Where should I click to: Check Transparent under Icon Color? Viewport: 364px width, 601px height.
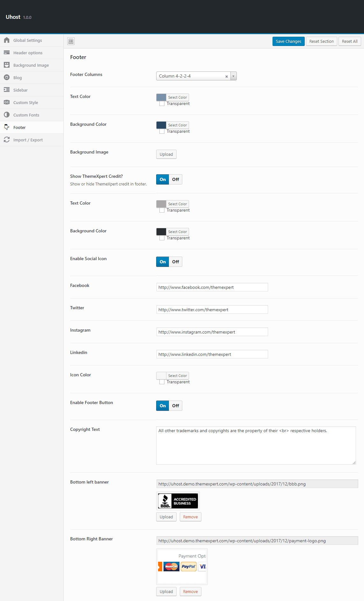(x=162, y=382)
